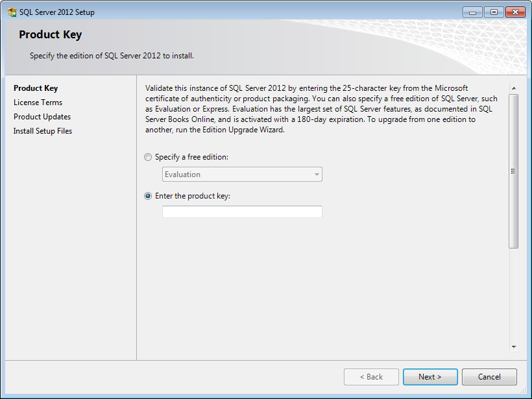Select the 'Specify a free edition' radio button
The image size is (532, 399).
click(x=149, y=157)
